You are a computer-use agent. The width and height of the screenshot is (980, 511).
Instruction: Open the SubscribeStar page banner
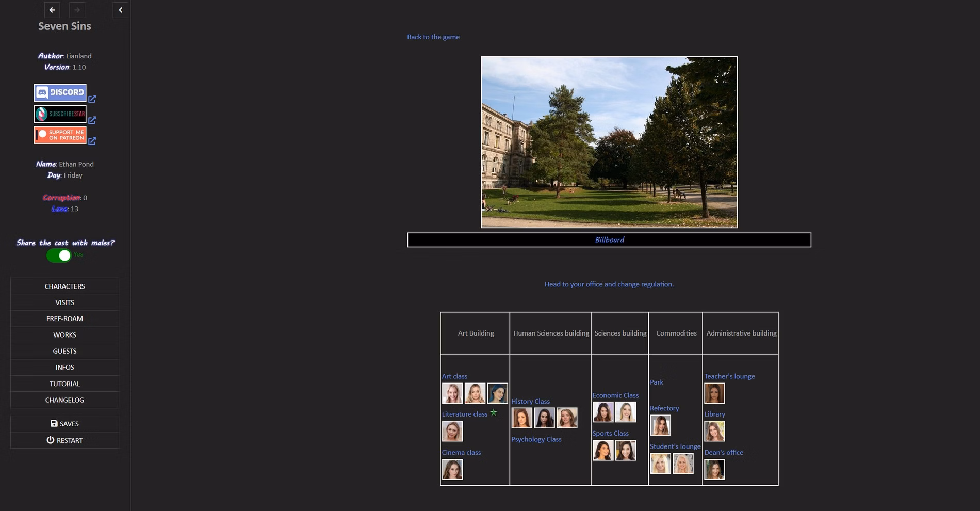click(60, 114)
